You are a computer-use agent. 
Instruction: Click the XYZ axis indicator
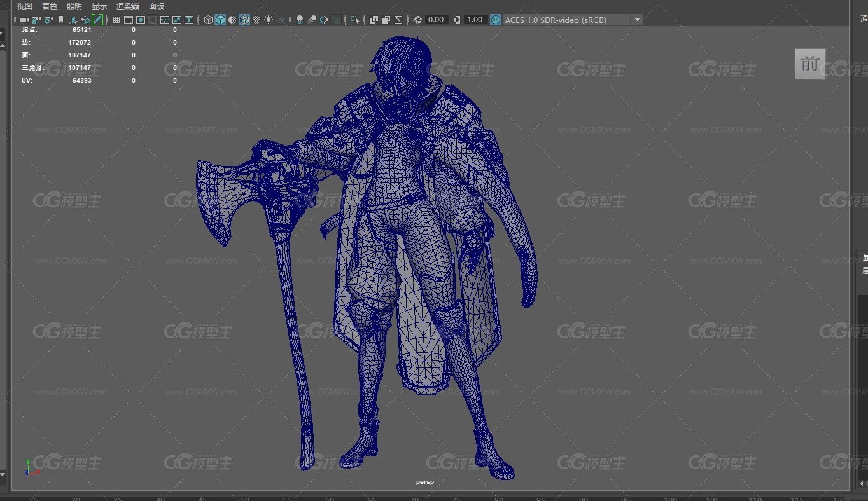coord(31,468)
